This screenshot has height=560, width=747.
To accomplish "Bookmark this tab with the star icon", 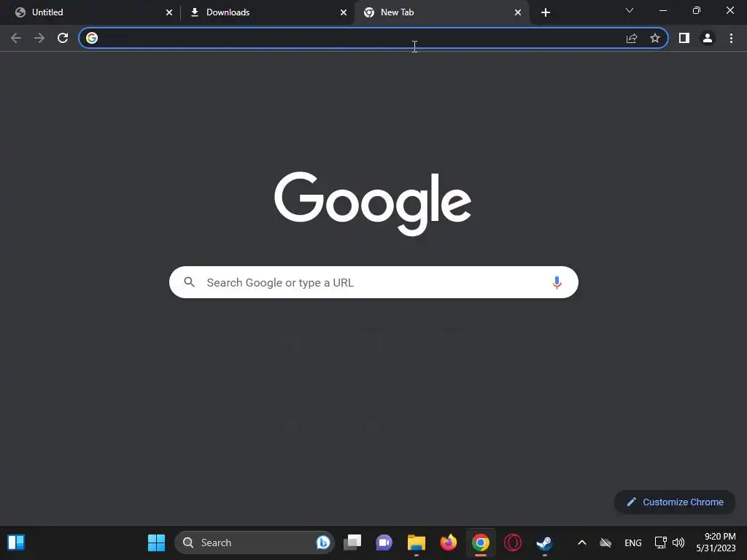I will click(x=655, y=38).
